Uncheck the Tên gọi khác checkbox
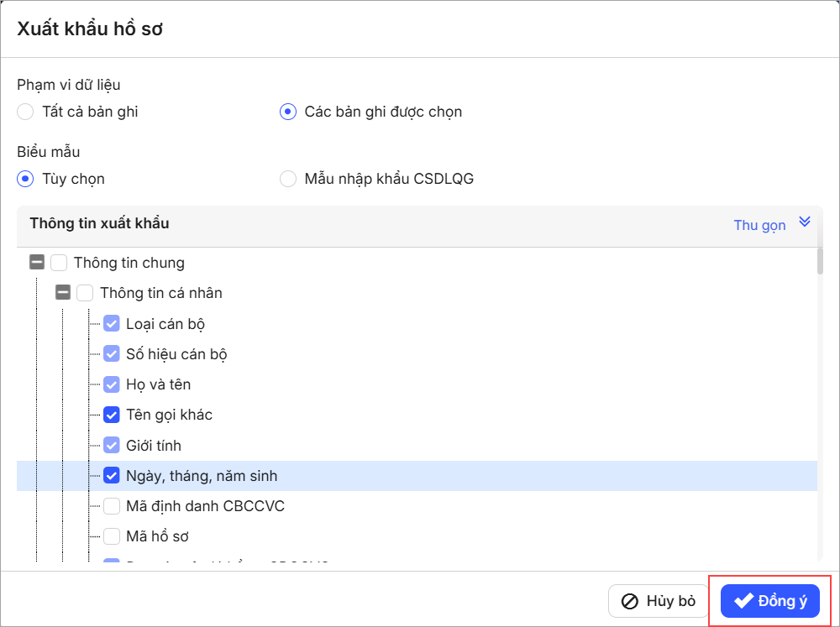This screenshot has height=627, width=840. [112, 415]
